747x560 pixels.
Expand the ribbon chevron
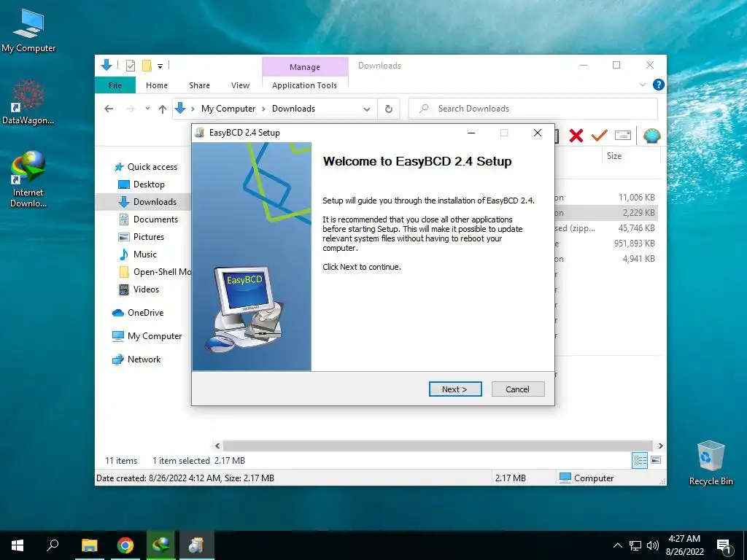642,85
